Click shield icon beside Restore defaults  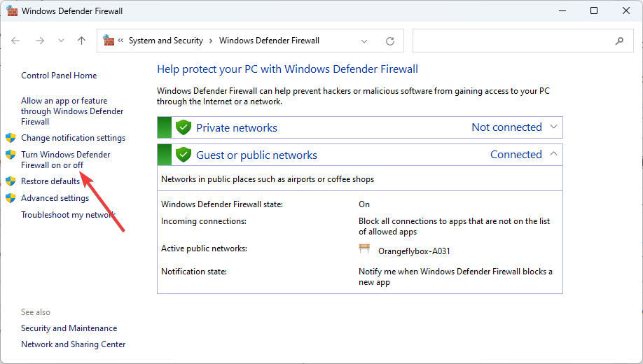click(11, 181)
